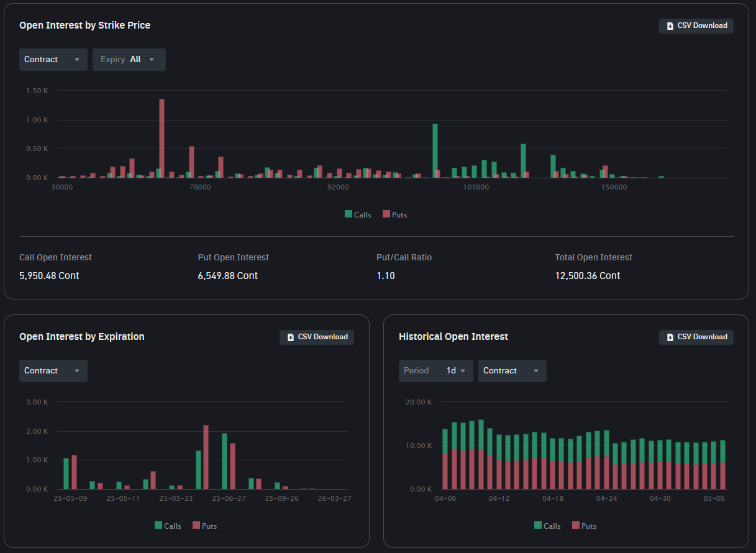The height and width of the screenshot is (553, 756).
Task: Click the download icon in Historical Open Interest
Action: click(x=670, y=337)
